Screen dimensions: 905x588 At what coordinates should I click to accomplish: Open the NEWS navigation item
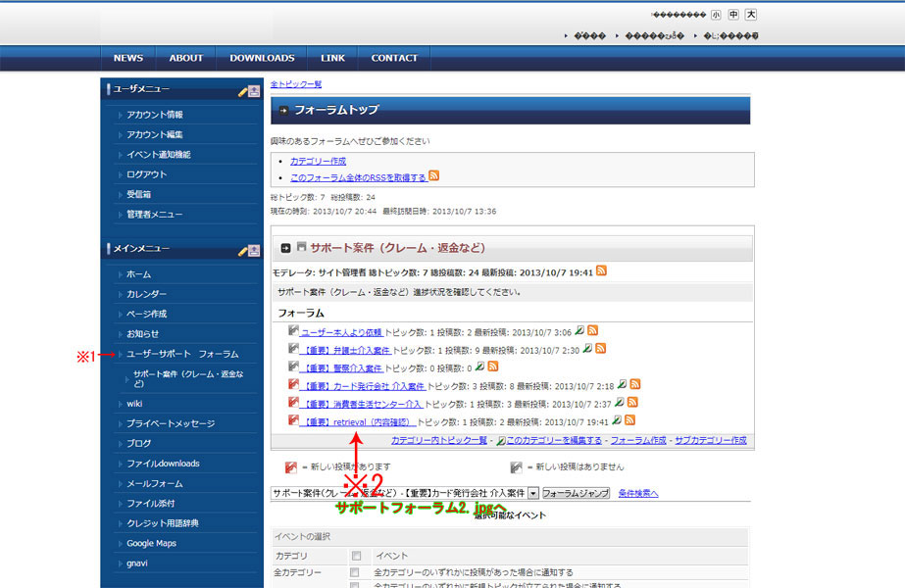[x=128, y=58]
